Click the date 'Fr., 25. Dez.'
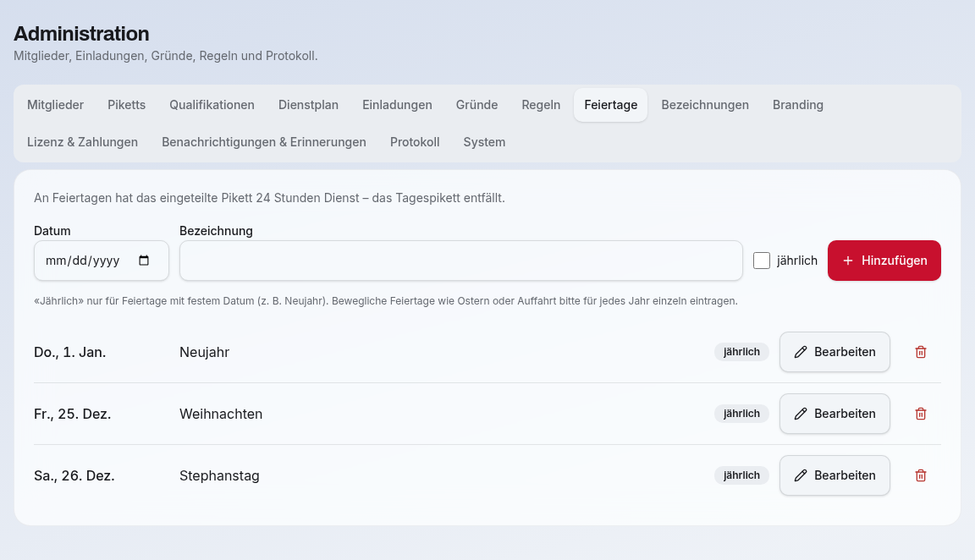This screenshot has height=560, width=975. (x=72, y=414)
